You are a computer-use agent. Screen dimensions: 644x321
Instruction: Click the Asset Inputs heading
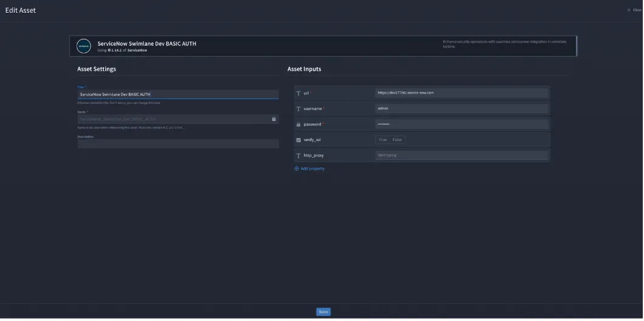[x=304, y=69]
